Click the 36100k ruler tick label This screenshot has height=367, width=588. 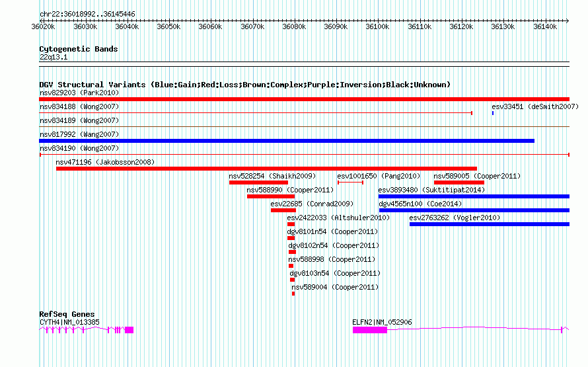pyautogui.click(x=377, y=26)
